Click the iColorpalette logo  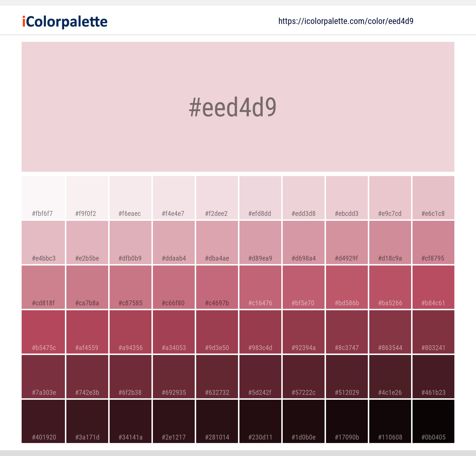tap(65, 22)
